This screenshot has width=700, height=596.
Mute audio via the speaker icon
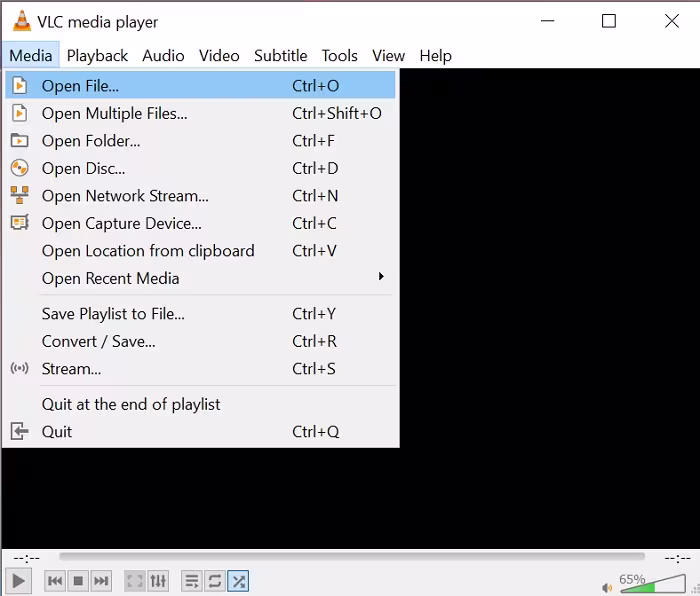[607, 588]
